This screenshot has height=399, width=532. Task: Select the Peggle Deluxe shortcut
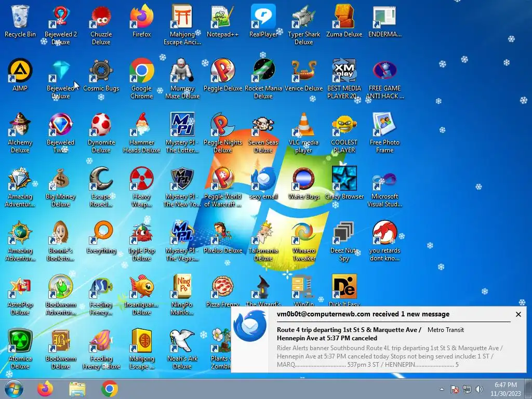point(222,75)
